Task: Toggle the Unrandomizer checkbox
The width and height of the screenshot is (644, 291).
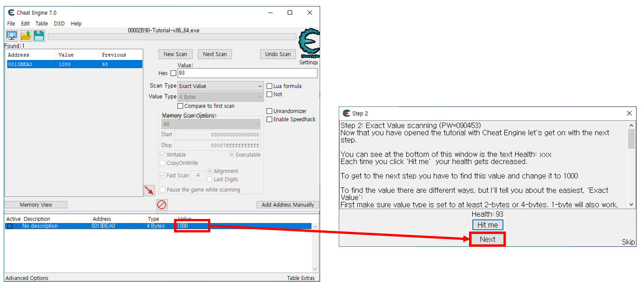Action: tap(269, 111)
